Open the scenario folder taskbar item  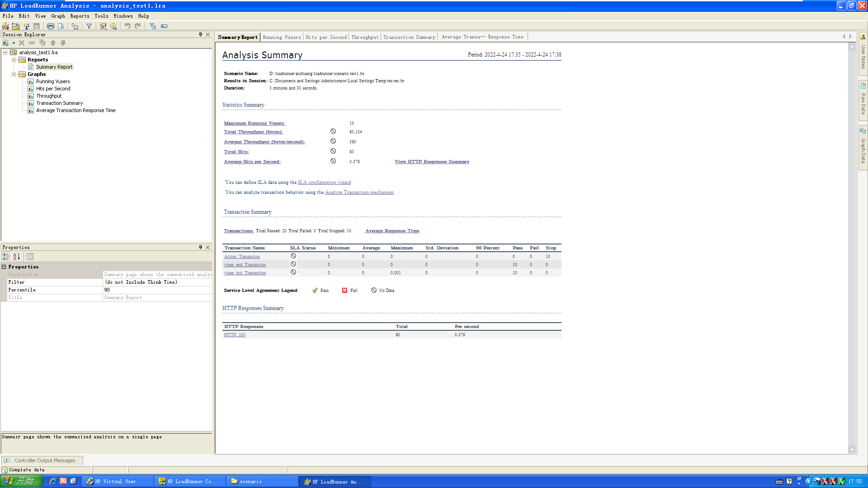click(262, 482)
